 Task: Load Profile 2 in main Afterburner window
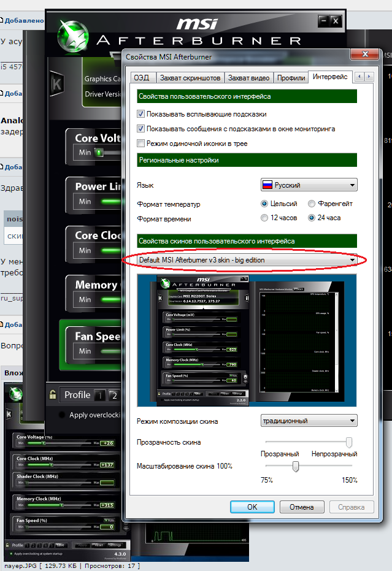pyautogui.click(x=114, y=395)
